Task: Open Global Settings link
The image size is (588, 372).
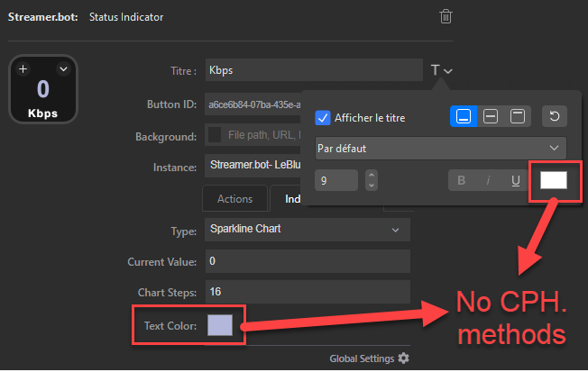Action: [362, 358]
